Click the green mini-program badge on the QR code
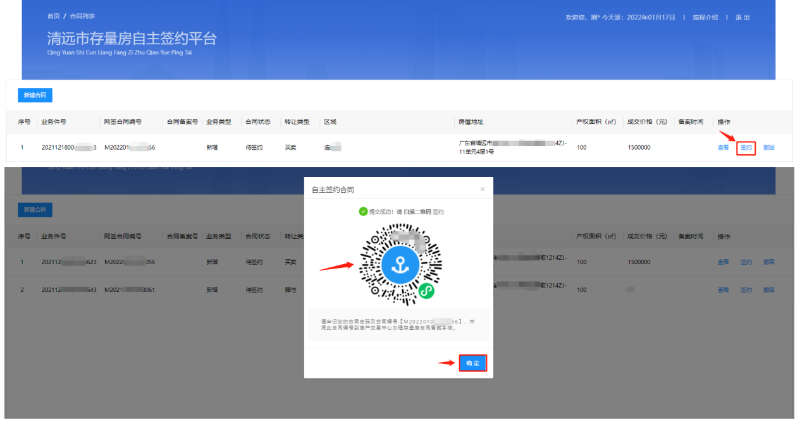The width and height of the screenshot is (800, 424). coord(427,291)
